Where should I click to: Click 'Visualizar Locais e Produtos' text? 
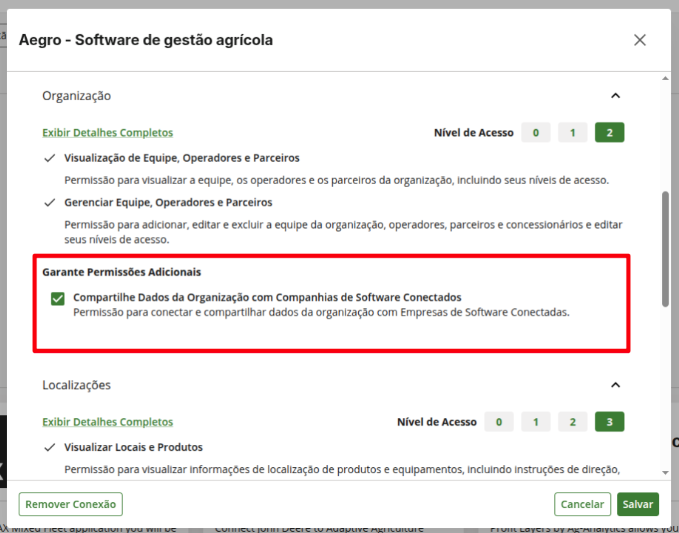click(x=133, y=447)
